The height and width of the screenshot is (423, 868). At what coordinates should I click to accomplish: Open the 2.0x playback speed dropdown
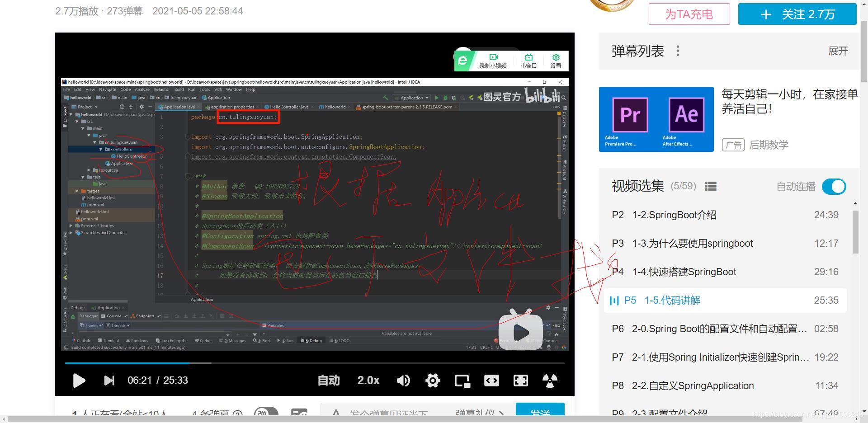point(368,381)
